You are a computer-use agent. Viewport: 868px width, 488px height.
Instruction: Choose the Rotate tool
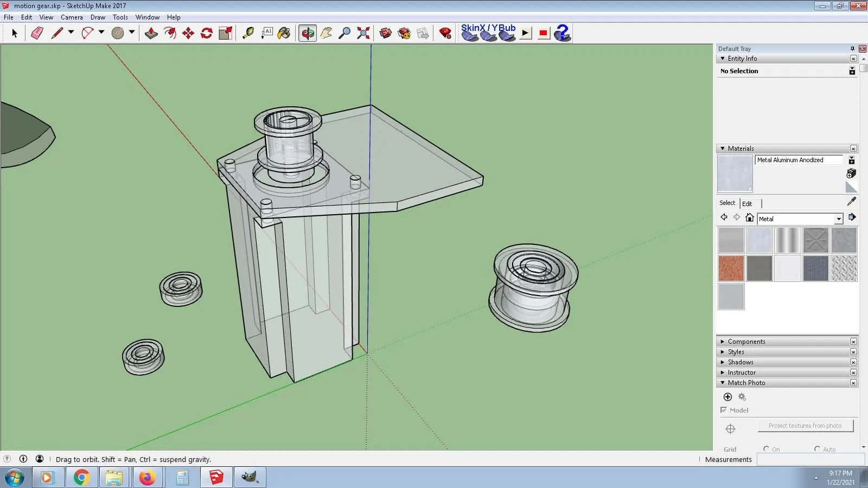207,33
